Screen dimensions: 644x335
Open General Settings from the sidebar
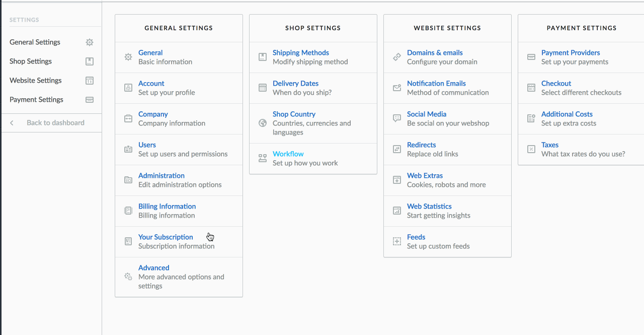tap(35, 42)
